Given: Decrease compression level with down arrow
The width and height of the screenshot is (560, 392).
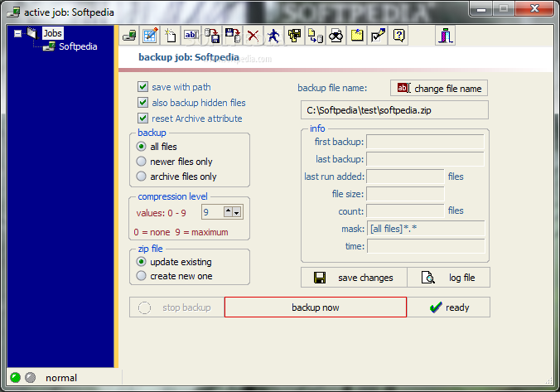Looking at the screenshot, I should [236, 212].
